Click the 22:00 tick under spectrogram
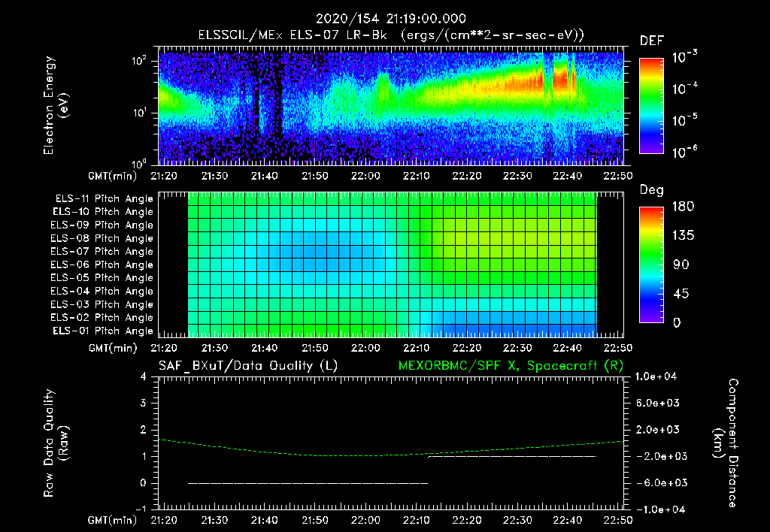770x532 pixels. tap(365, 176)
